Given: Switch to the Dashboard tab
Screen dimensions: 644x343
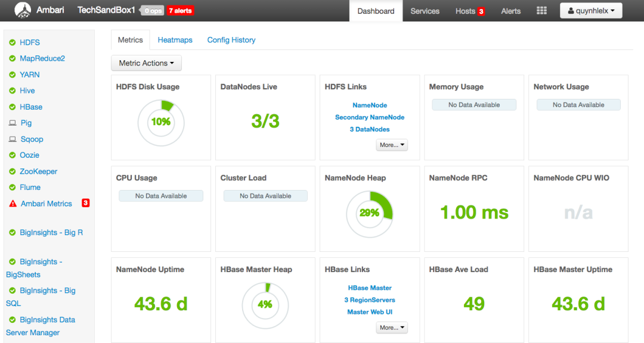Looking at the screenshot, I should pyautogui.click(x=376, y=11).
